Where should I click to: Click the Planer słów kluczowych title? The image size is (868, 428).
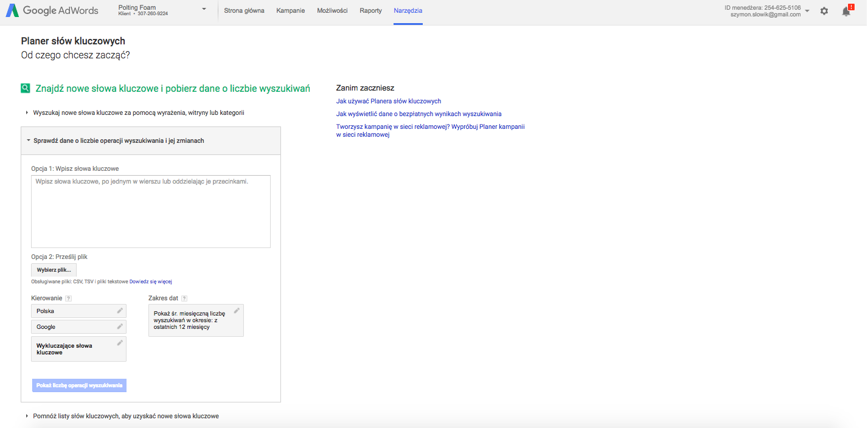73,41
